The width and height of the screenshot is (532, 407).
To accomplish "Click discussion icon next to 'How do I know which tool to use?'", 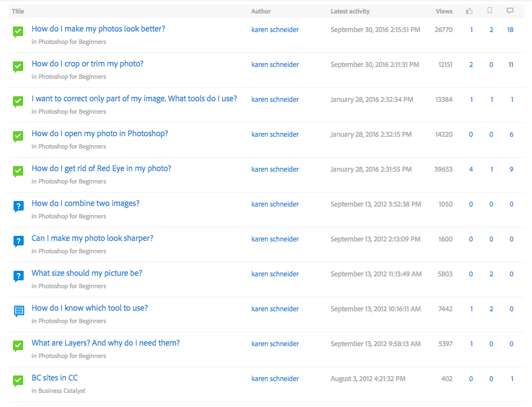I will pos(19,311).
